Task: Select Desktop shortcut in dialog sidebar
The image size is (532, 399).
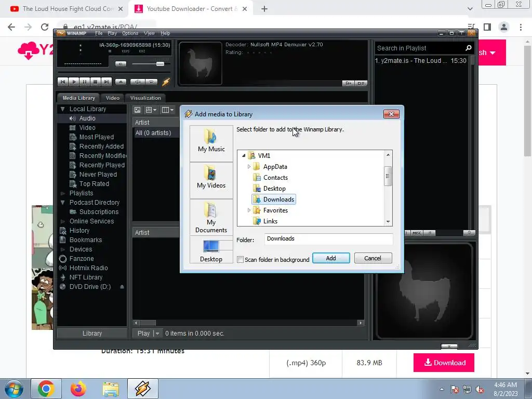Action: (211, 250)
